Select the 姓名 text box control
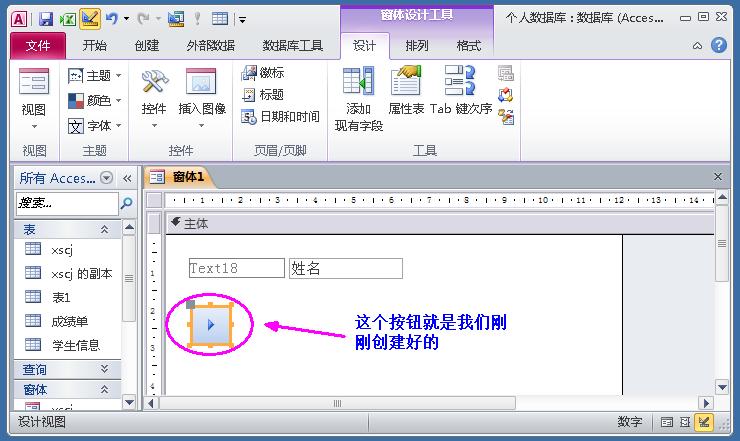This screenshot has width=740, height=441. (x=346, y=268)
